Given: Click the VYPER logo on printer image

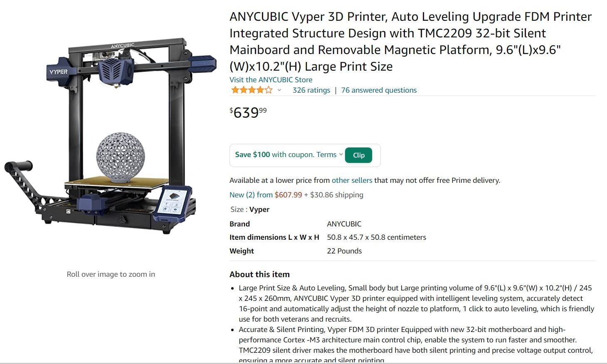Looking at the screenshot, I should 59,71.
